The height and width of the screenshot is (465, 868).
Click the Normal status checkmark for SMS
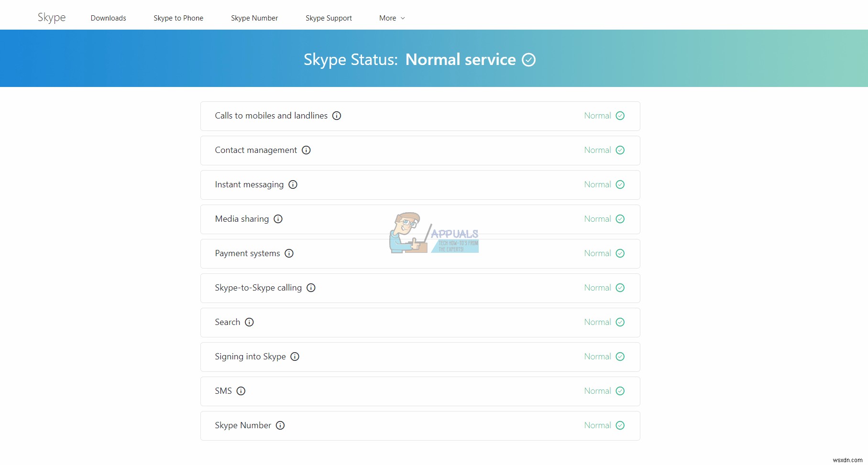[620, 391]
